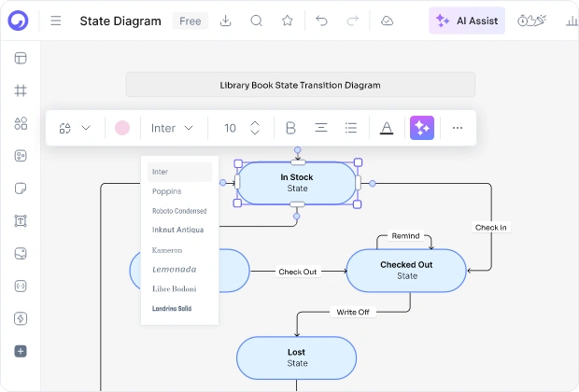This screenshot has height=392, width=579.
Task: Open search with magnifier icon
Action: point(256,21)
